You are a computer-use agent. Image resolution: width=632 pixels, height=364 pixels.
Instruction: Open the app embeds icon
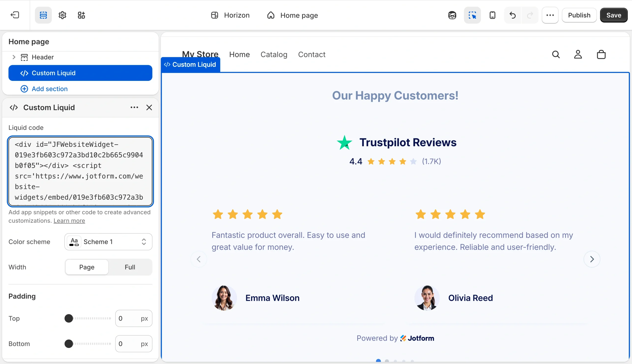click(x=81, y=15)
